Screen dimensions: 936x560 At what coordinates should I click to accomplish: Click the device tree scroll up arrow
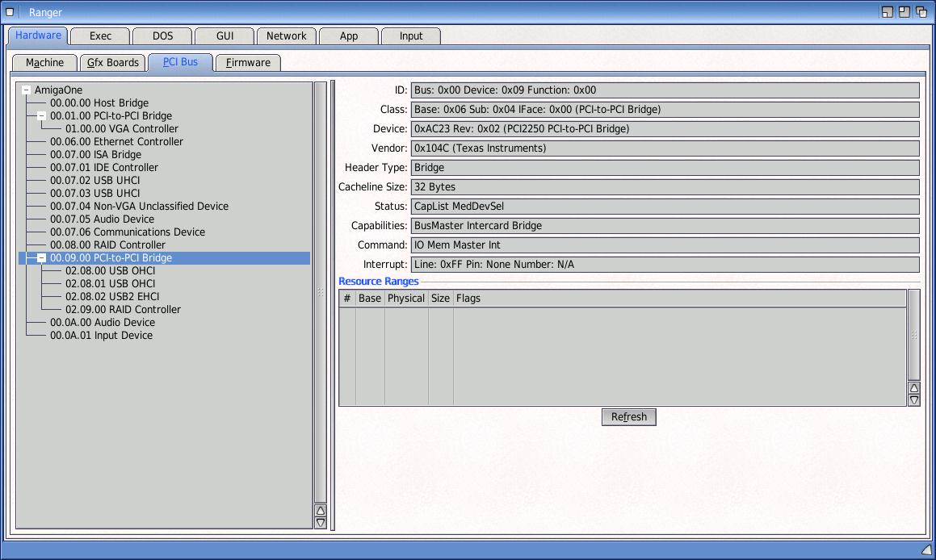321,511
